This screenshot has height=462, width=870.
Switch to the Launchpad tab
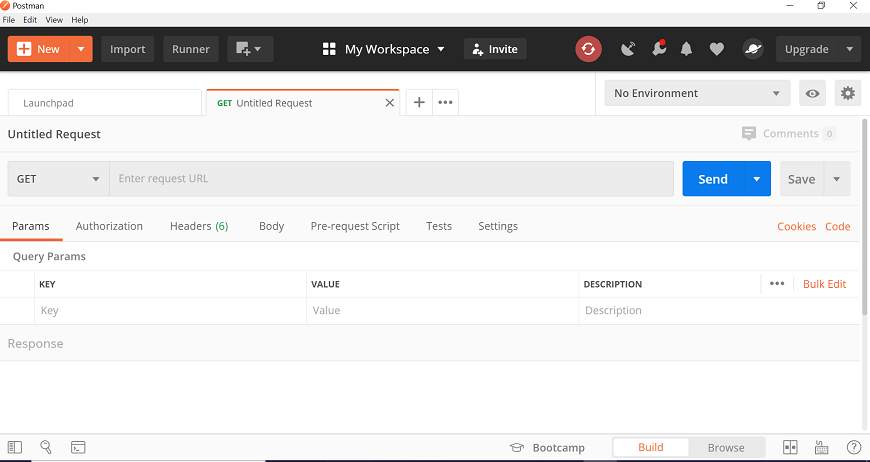pos(105,103)
